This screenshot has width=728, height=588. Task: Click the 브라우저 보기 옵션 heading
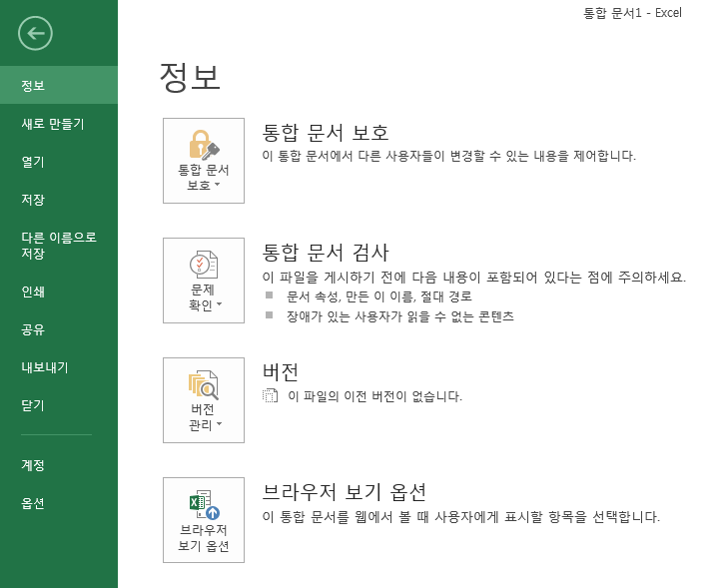click(x=345, y=492)
